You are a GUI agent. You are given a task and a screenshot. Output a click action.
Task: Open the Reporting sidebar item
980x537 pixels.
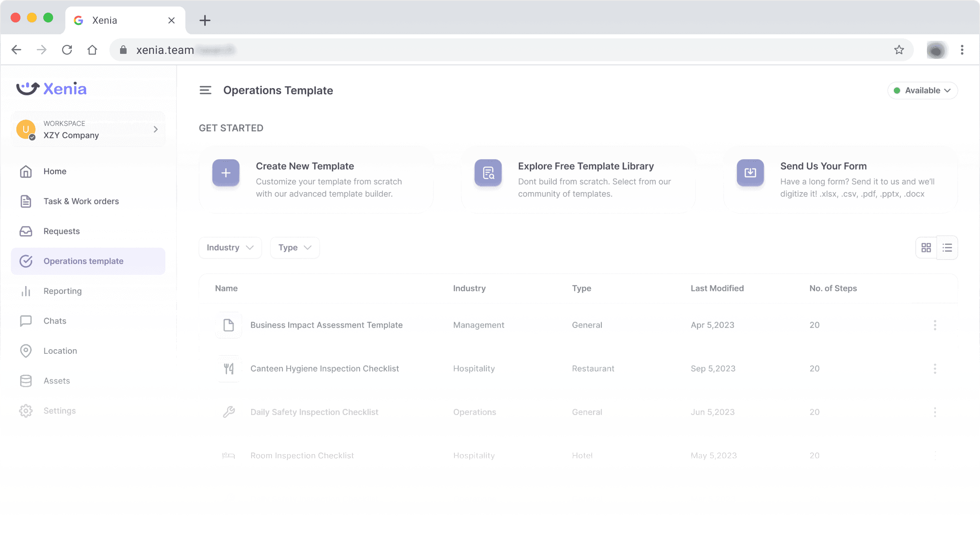[x=62, y=291]
